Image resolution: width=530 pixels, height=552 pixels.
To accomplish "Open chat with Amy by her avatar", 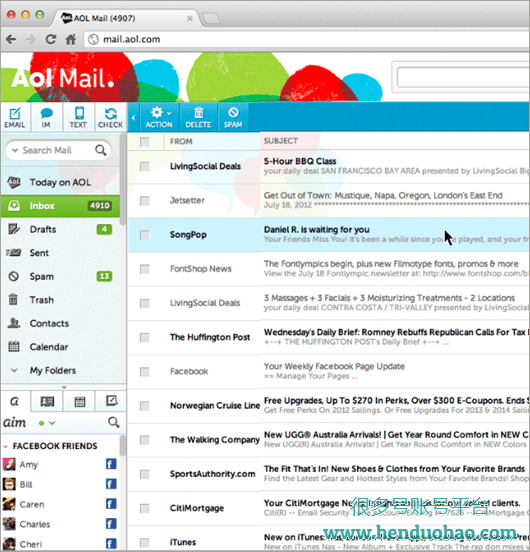I will 9,464.
